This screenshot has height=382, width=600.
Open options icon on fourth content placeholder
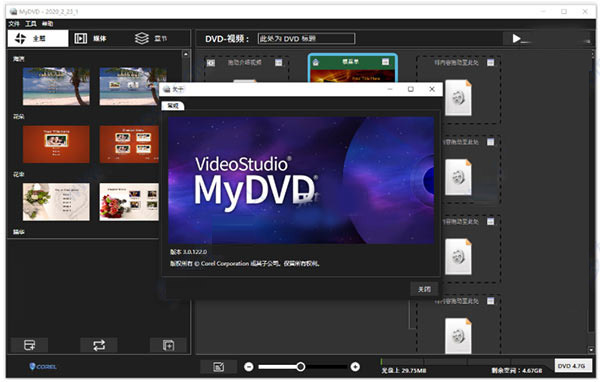491,301
